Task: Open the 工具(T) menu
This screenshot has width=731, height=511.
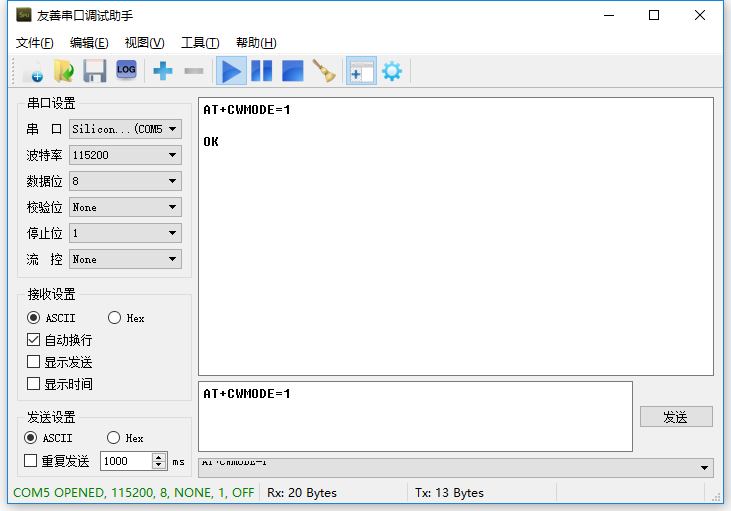Action: tap(200, 43)
